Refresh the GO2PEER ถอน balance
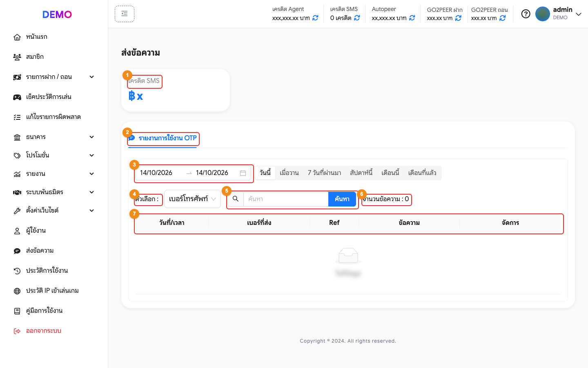 click(x=503, y=18)
